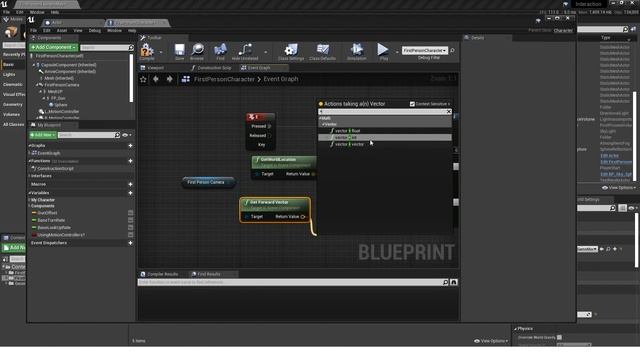This screenshot has width=640, height=360.
Task: Collapse the Graphs section
Action: (x=30, y=146)
